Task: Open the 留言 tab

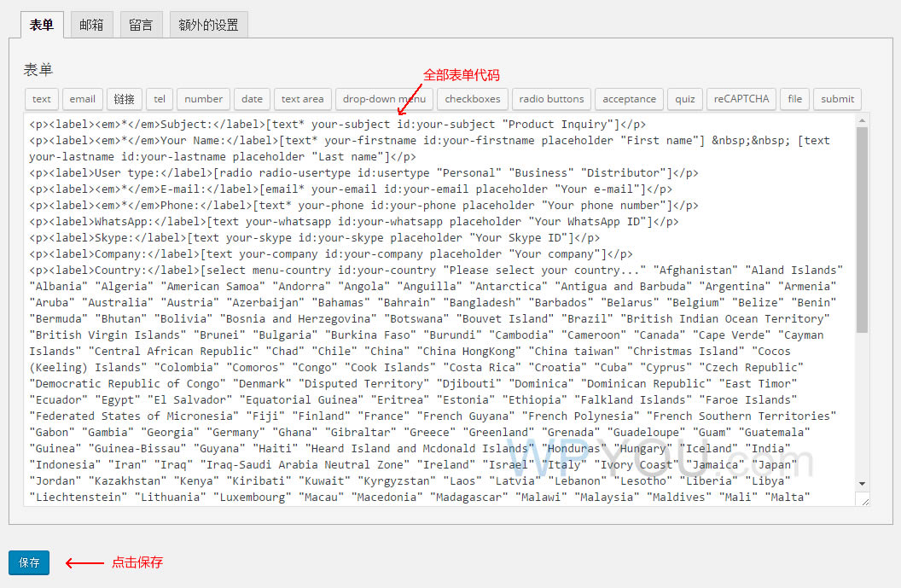Action: coord(142,25)
